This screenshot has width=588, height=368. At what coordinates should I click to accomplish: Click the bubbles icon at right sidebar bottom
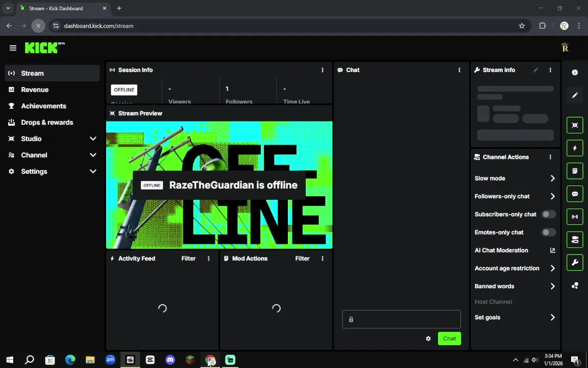click(575, 286)
